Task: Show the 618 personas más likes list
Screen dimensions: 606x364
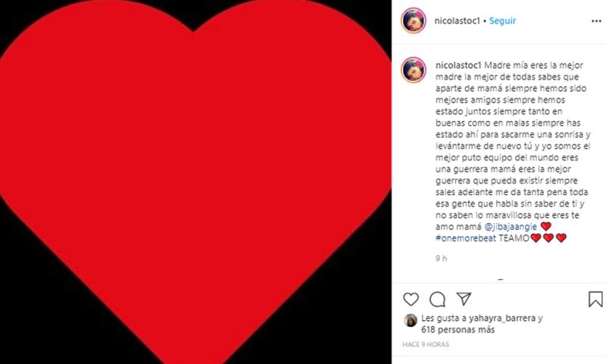Action: [458, 330]
